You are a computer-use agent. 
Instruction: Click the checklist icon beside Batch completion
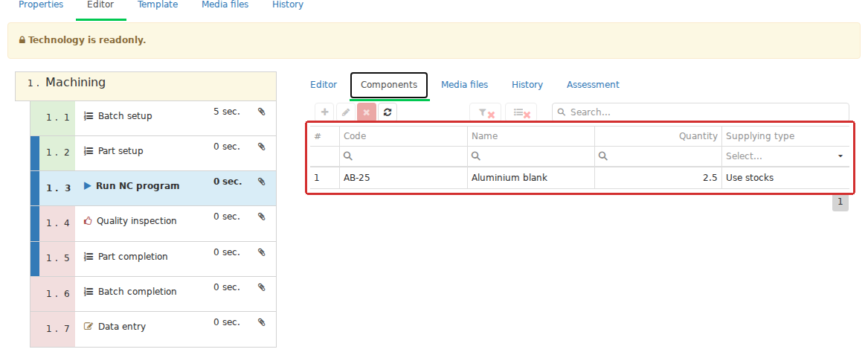88,291
